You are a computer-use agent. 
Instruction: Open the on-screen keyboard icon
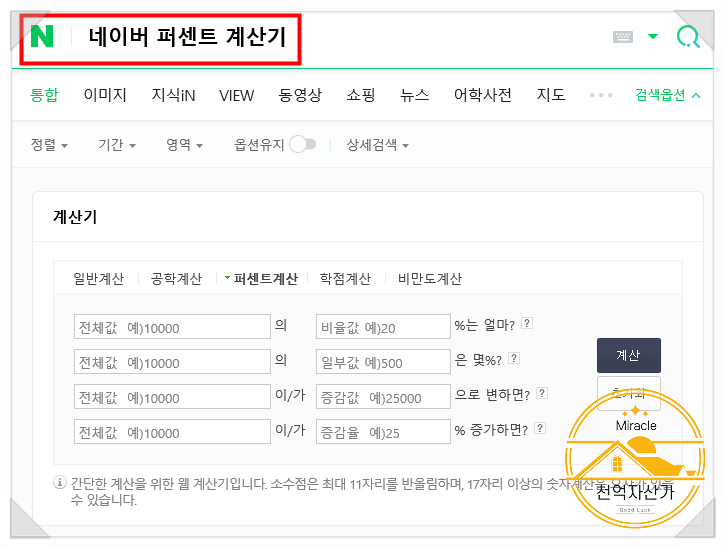pos(622,37)
